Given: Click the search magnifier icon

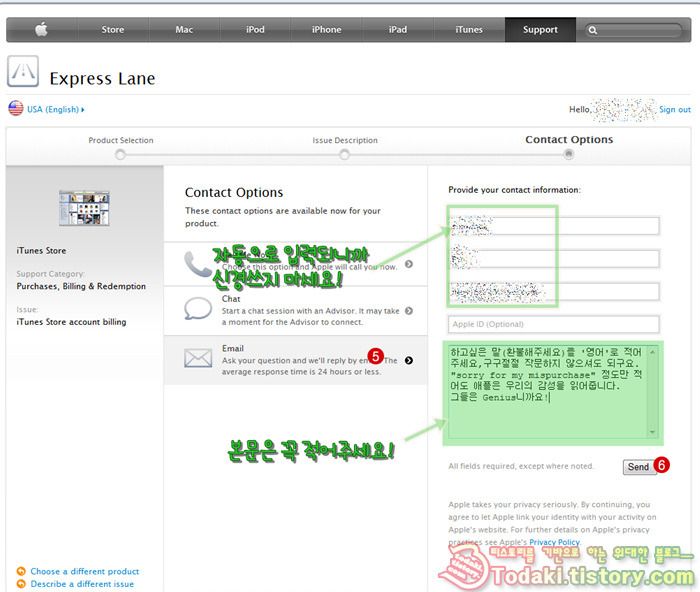Looking at the screenshot, I should click(592, 30).
